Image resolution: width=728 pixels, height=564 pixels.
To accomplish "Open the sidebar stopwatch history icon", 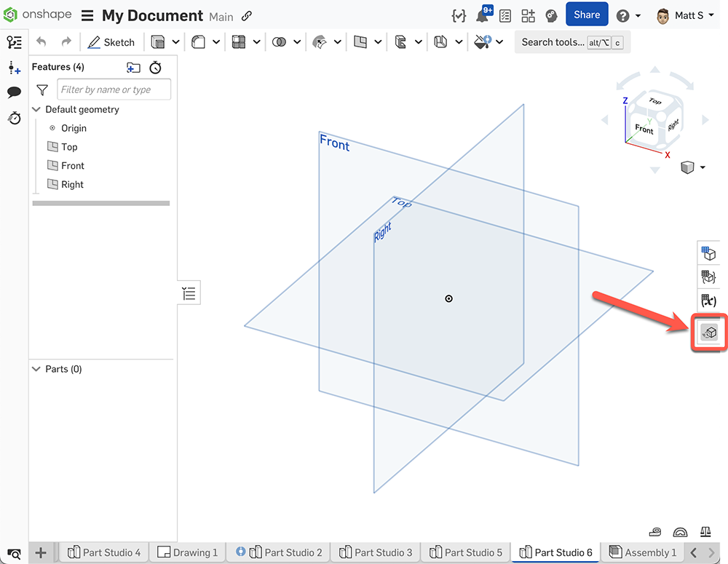I will pos(15,118).
